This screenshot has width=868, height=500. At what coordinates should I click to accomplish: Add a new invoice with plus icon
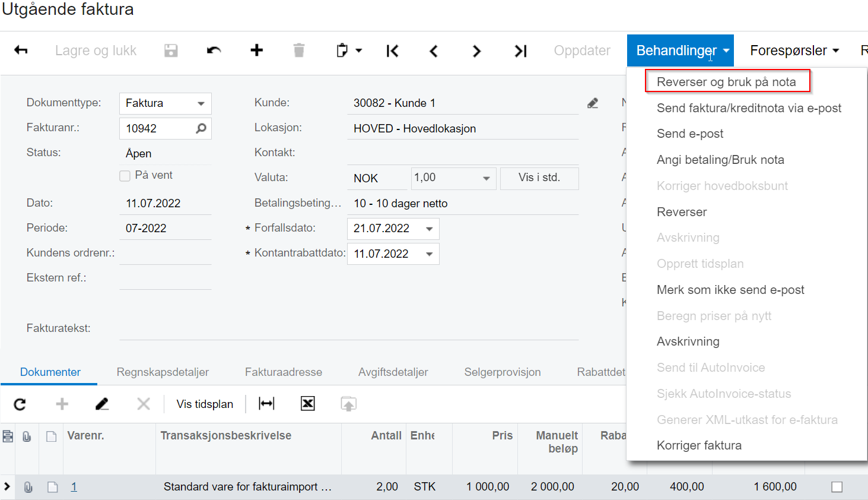click(256, 50)
